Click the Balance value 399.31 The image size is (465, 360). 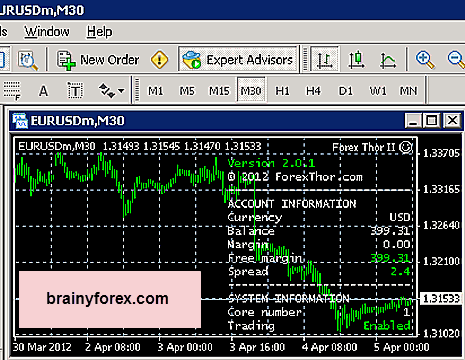(390, 231)
